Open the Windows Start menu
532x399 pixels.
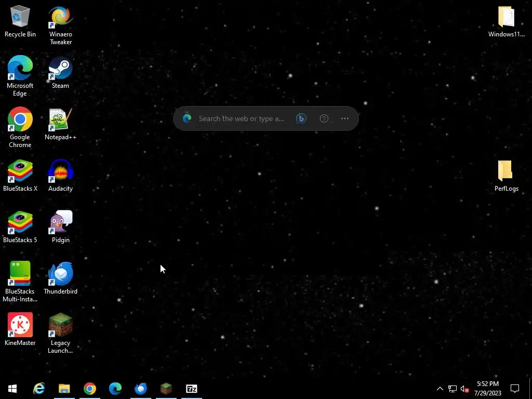12,389
